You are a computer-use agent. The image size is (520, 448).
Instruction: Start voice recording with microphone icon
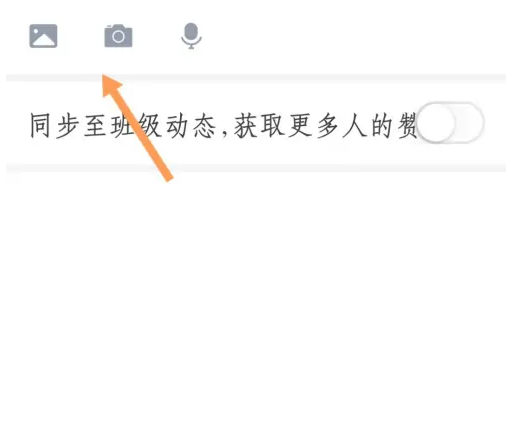point(191,36)
